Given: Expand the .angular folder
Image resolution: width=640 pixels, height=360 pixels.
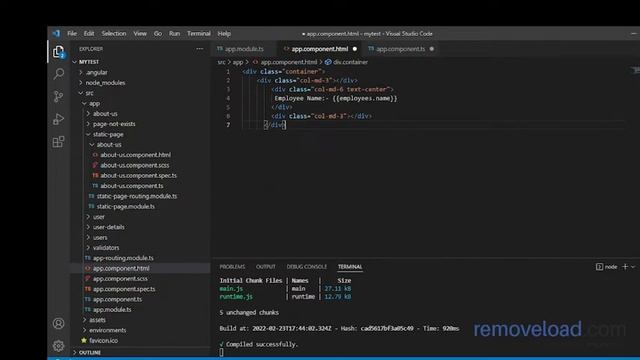Looking at the screenshot, I should coord(141,72).
